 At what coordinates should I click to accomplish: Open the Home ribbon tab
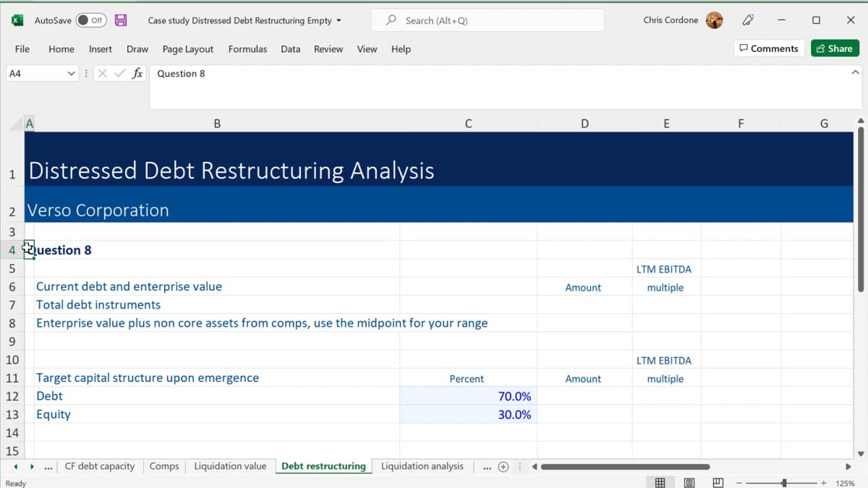61,49
